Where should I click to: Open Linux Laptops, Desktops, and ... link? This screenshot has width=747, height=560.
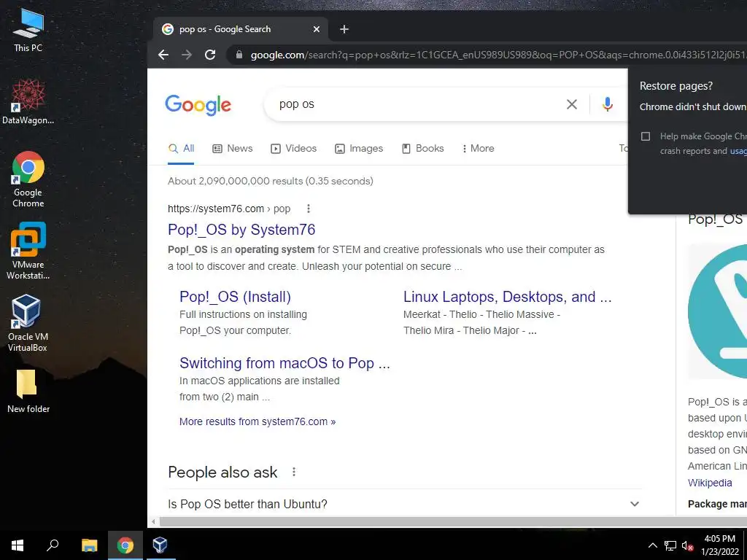coord(508,297)
